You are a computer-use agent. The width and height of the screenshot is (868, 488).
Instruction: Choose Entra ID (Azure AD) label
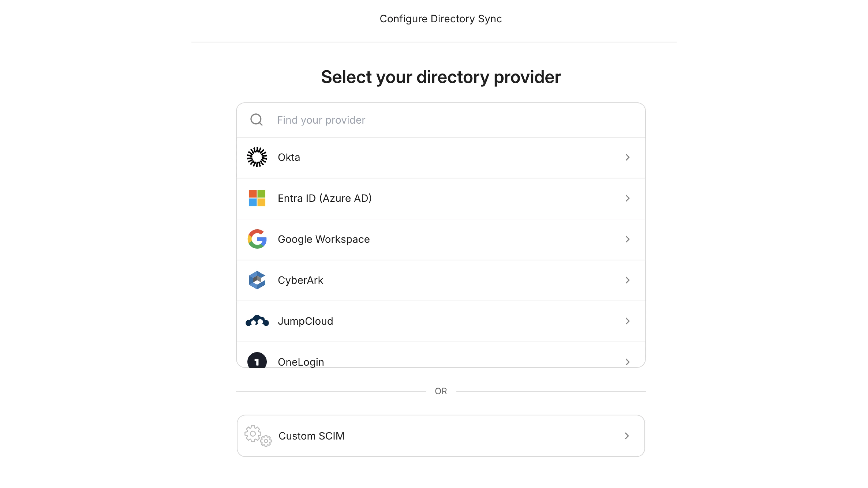point(325,198)
